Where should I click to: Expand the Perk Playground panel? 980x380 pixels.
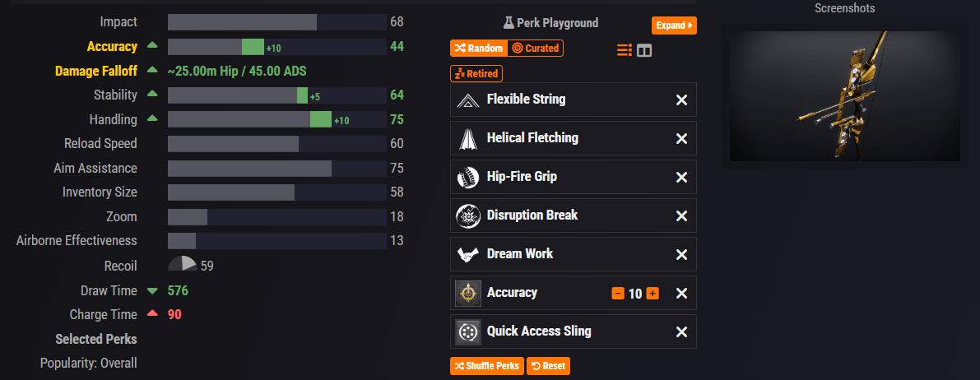[x=674, y=25]
